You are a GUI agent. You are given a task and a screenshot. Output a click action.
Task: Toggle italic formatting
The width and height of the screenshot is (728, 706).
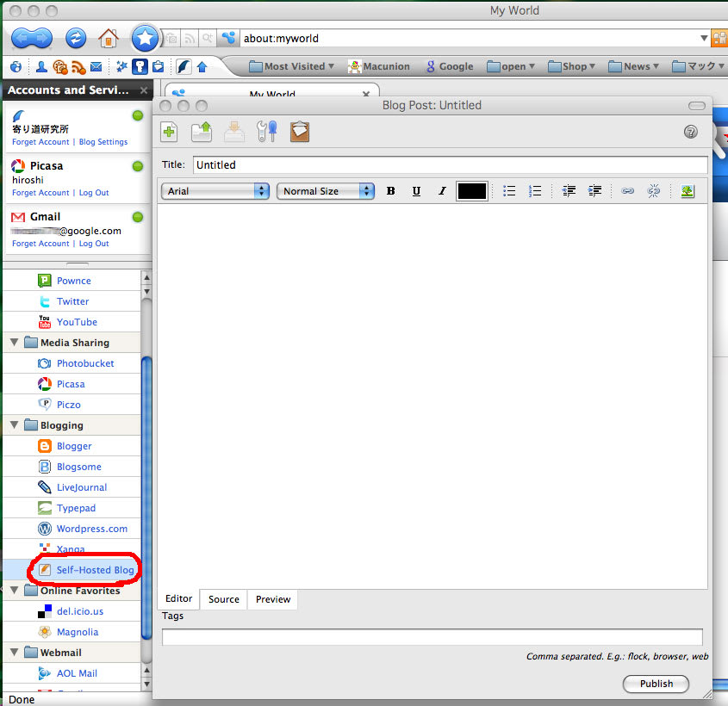click(x=442, y=191)
